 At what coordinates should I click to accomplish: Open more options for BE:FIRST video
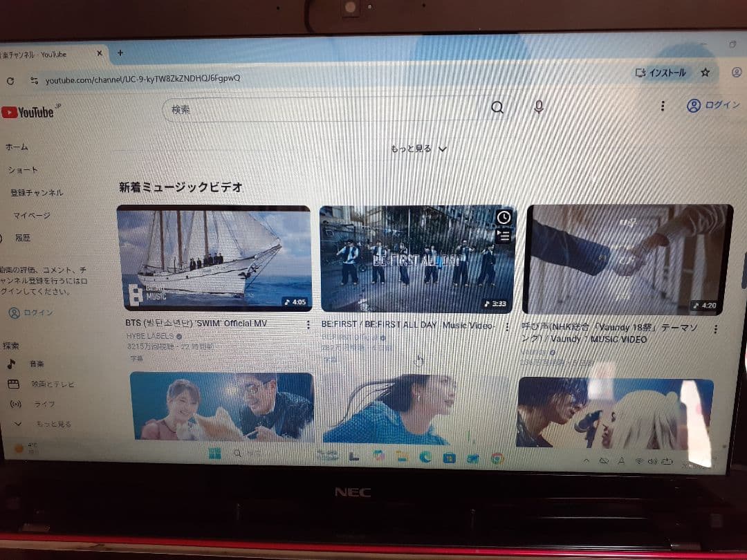[x=507, y=326]
